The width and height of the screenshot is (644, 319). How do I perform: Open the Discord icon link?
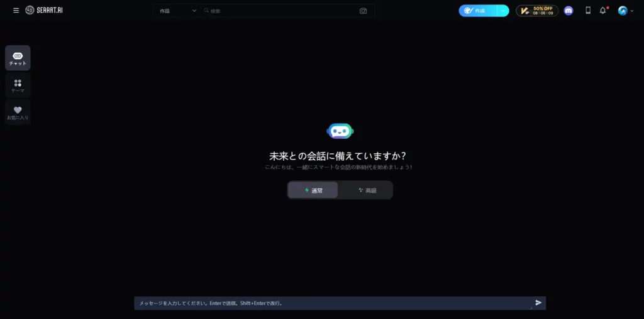[569, 11]
